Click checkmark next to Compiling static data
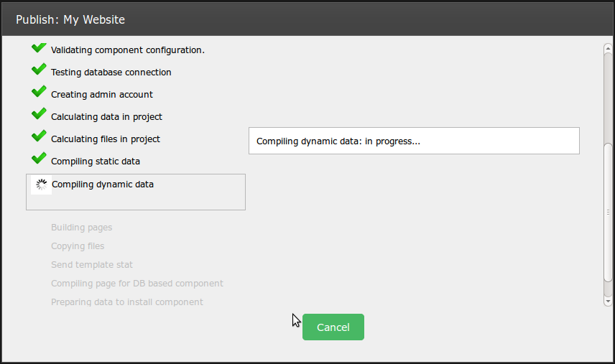615x364 pixels. pyautogui.click(x=39, y=159)
